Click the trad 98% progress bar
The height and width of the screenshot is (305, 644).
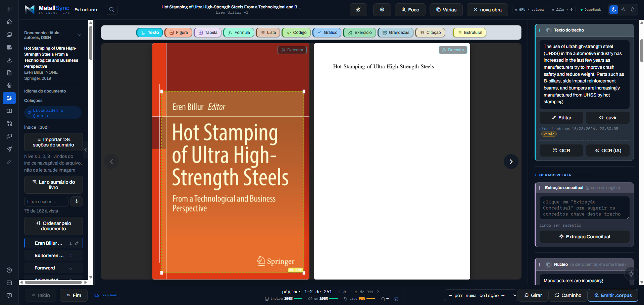click(371, 299)
